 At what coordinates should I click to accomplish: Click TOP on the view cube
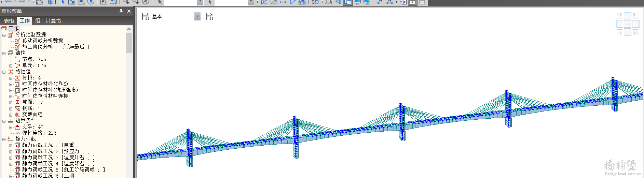628,24
